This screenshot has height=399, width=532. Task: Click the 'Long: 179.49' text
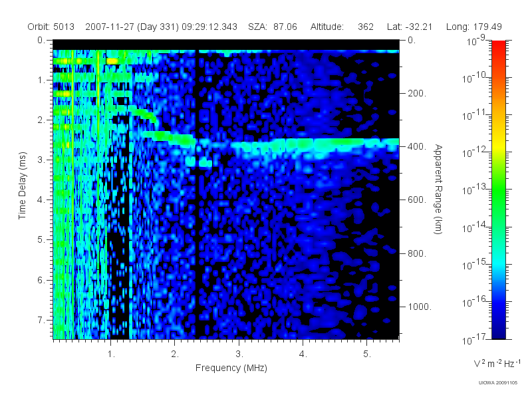pos(473,27)
